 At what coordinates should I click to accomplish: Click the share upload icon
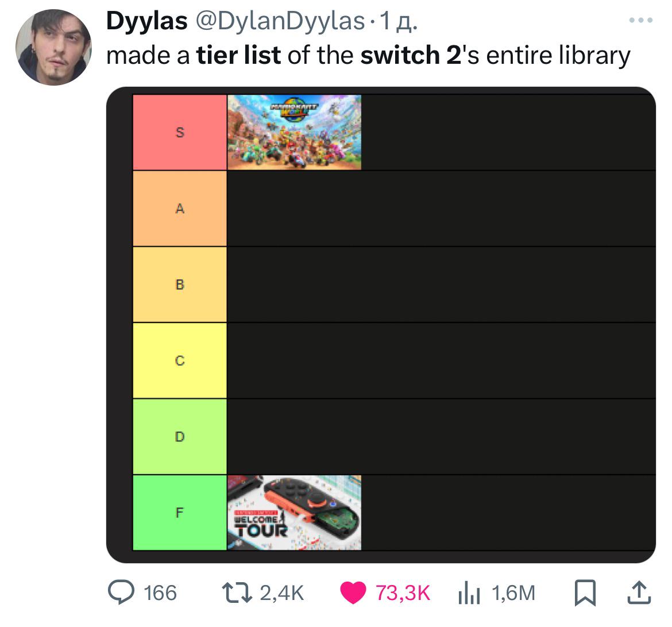click(x=639, y=593)
